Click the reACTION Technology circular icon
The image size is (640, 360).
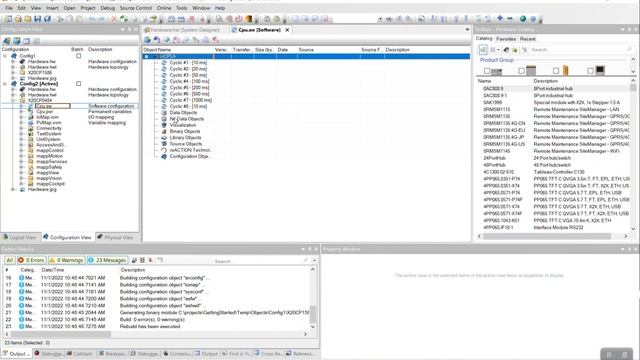point(164,150)
